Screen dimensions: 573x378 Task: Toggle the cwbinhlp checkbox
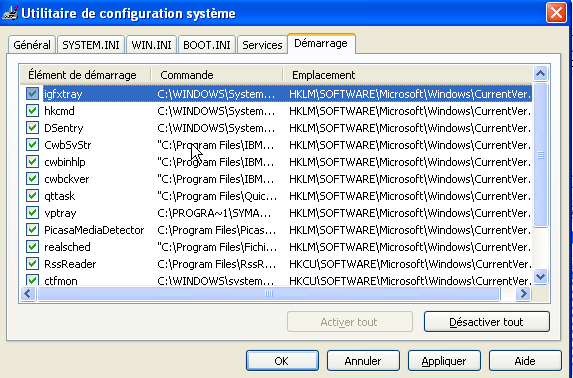[x=32, y=162]
